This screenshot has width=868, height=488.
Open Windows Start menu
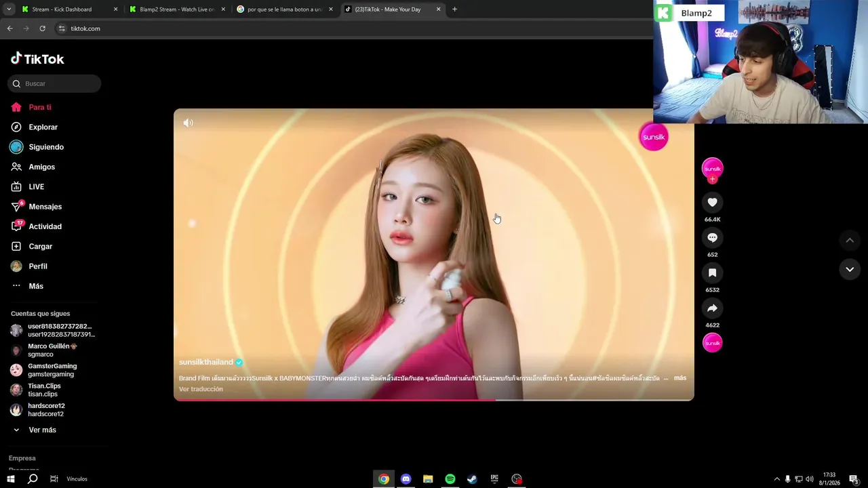click(11, 479)
